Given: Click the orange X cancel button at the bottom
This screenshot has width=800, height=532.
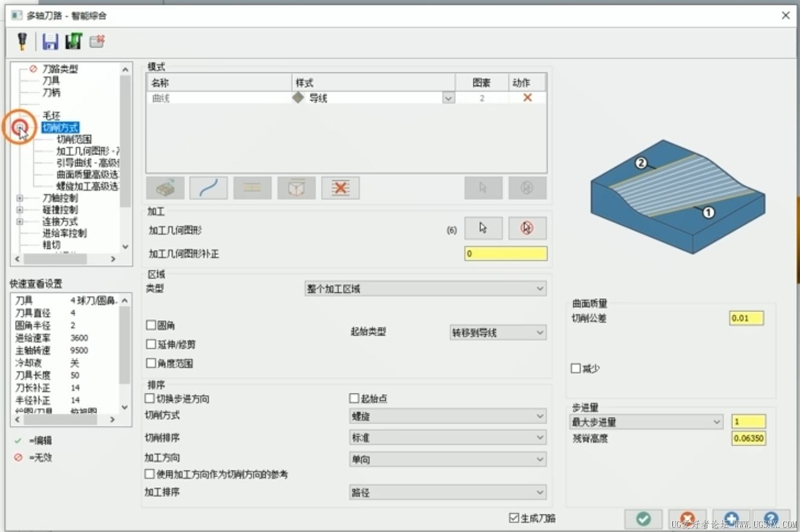Looking at the screenshot, I should tap(687, 518).
